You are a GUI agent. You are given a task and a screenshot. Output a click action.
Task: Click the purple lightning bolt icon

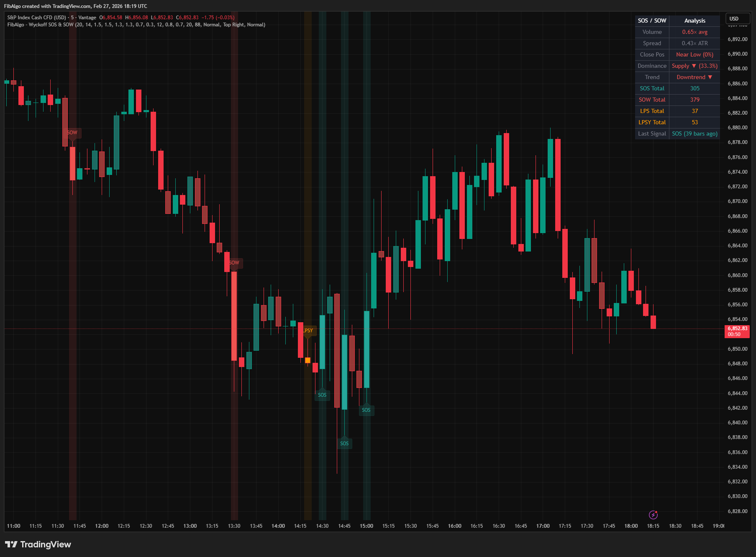coord(653,515)
